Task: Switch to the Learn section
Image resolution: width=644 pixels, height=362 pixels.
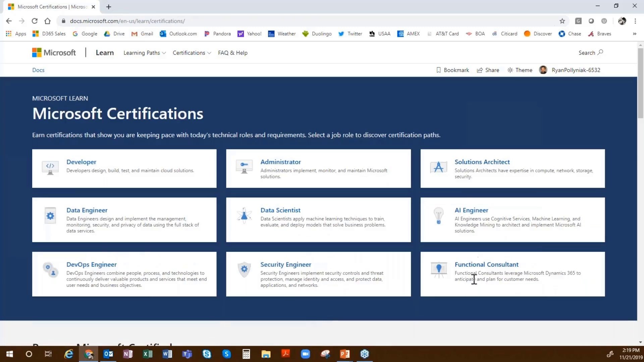Action: 104,53
